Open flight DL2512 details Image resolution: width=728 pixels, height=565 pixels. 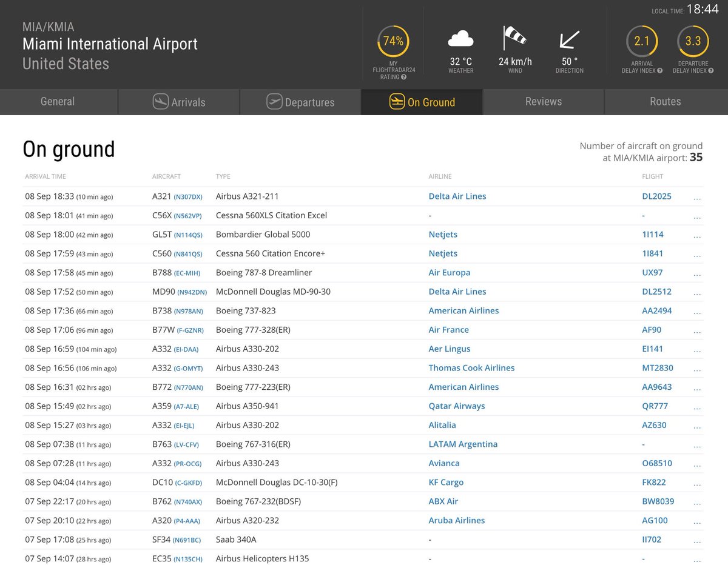[657, 292]
